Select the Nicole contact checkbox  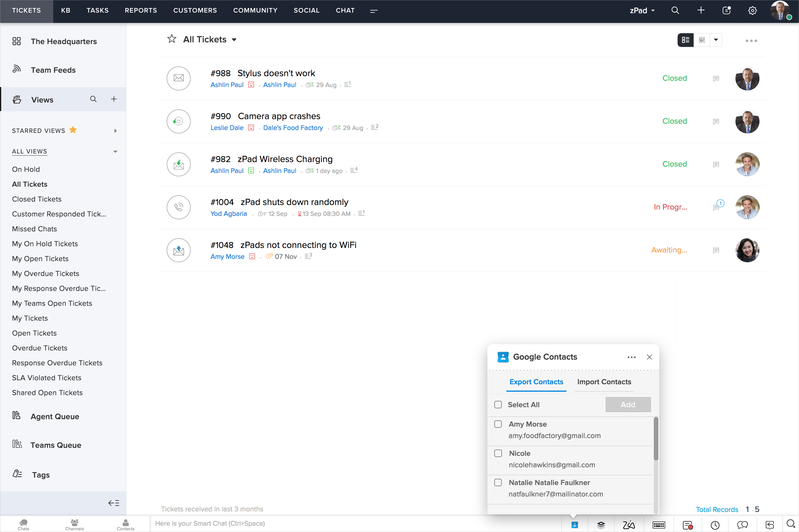pos(498,453)
